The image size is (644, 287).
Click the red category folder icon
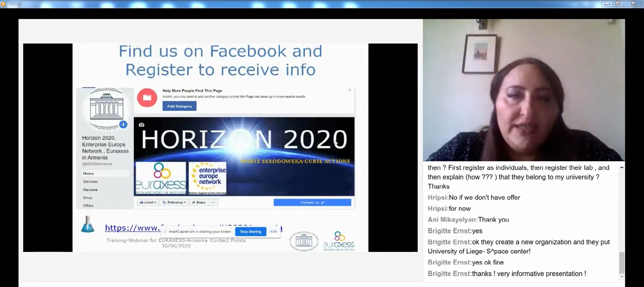pos(147,98)
